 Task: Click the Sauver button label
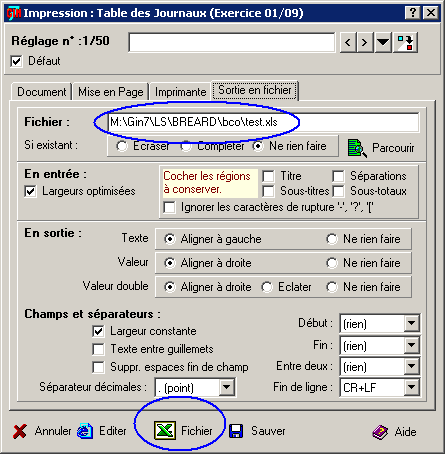268,431
